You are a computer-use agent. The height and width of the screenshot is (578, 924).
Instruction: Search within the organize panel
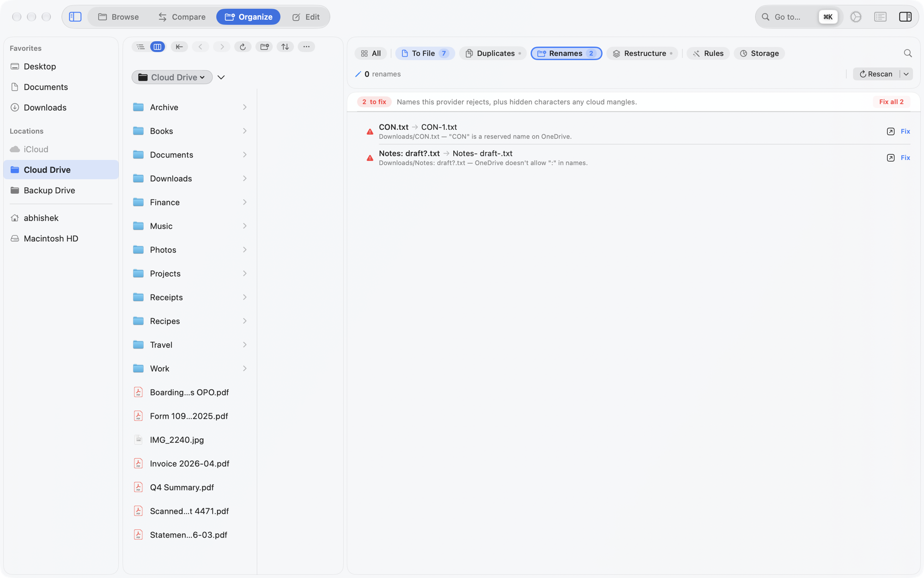[x=907, y=53]
